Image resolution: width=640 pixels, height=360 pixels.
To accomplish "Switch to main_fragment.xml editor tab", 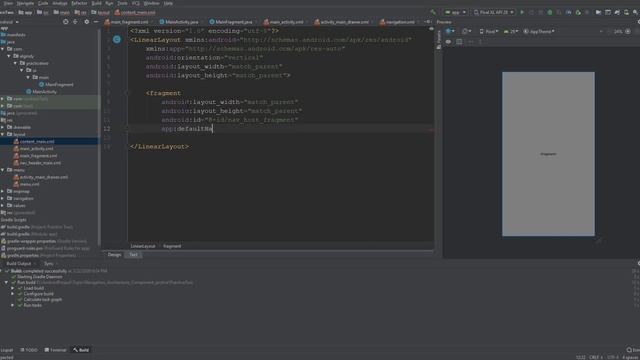I will click(126, 22).
